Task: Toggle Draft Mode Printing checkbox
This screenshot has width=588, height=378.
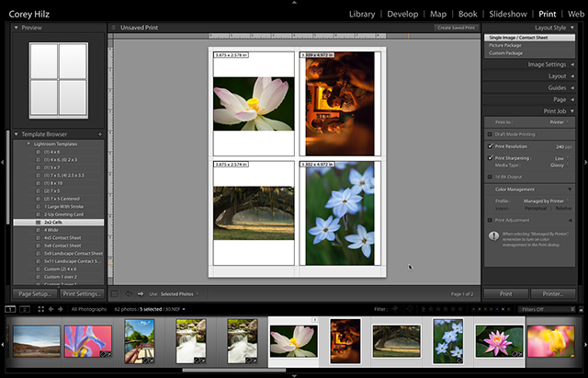Action: [x=490, y=134]
